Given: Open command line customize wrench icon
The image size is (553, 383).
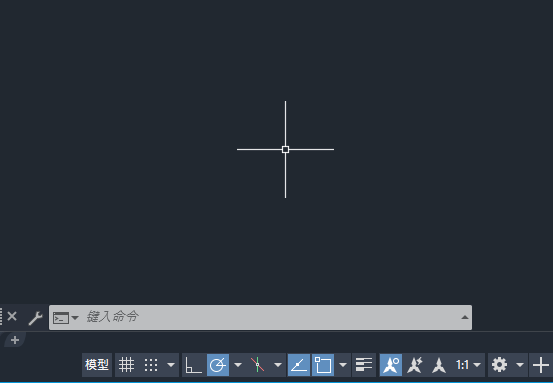Looking at the screenshot, I should 35,318.
